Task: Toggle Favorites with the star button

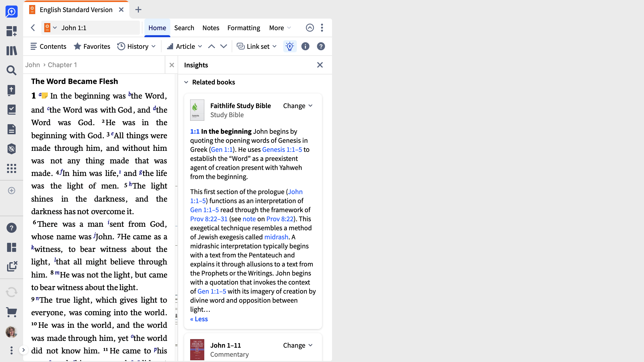Action: pos(92,47)
